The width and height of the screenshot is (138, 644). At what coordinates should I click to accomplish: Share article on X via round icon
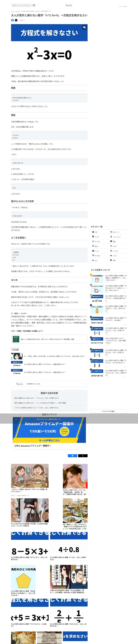pyautogui.click(x=16, y=20)
